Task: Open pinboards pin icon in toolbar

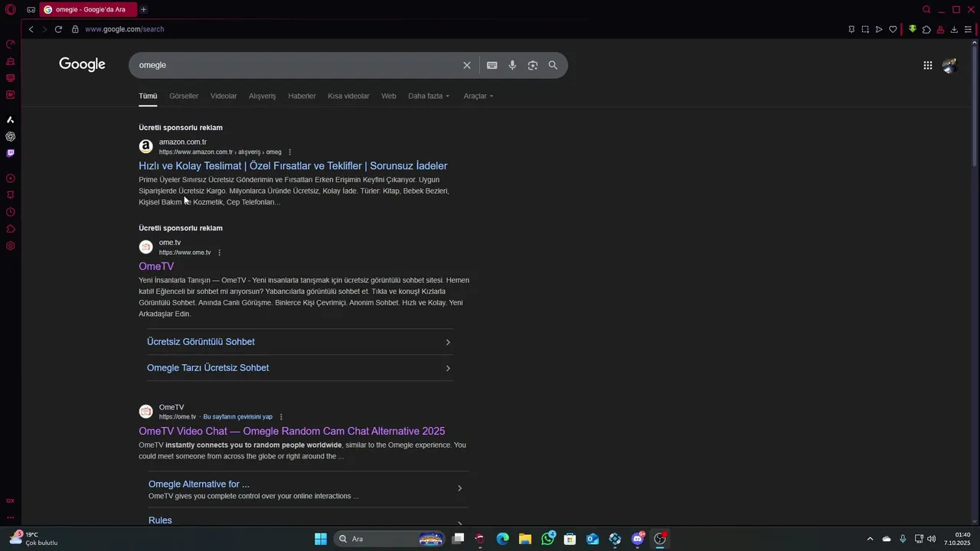Action: (851, 29)
